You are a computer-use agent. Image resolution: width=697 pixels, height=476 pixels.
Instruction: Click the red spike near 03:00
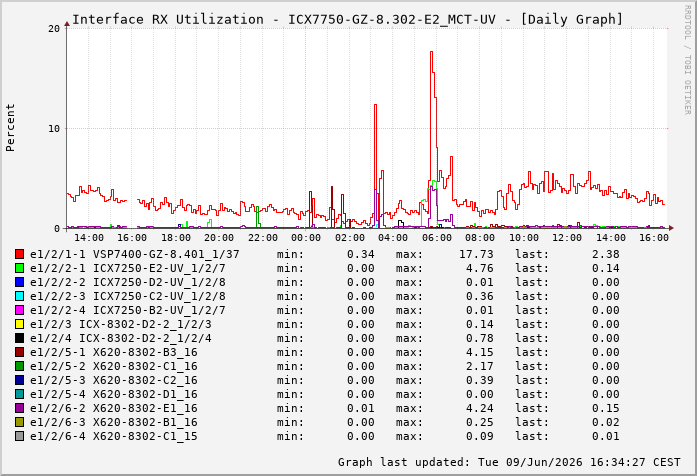[376, 105]
